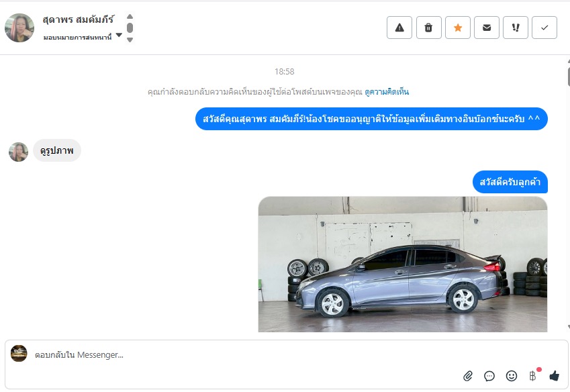Click the 18:58 timestamp
The height and width of the screenshot is (392, 570).
point(284,72)
